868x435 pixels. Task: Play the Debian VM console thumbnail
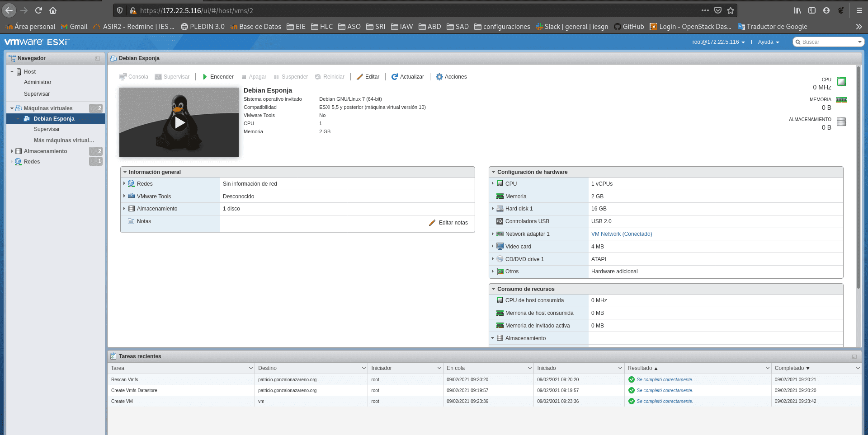[179, 122]
